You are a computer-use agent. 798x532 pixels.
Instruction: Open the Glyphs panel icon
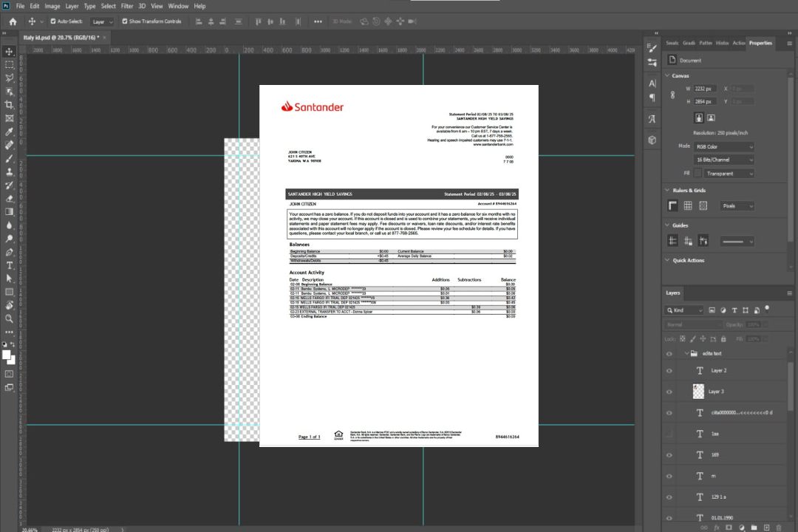pyautogui.click(x=652, y=119)
